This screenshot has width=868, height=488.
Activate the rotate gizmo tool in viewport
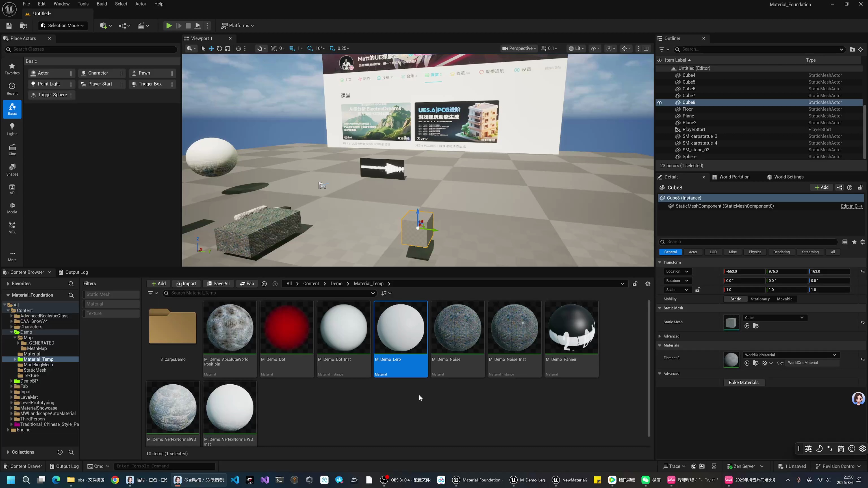click(219, 49)
